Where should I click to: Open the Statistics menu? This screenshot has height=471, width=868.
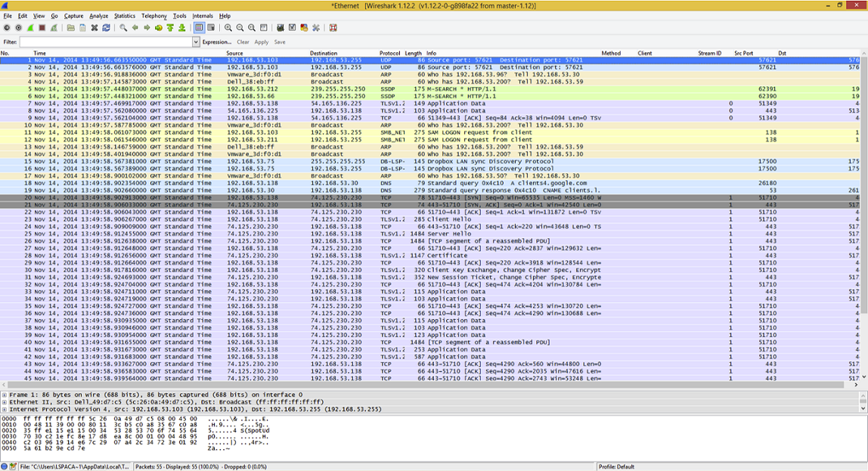click(124, 14)
